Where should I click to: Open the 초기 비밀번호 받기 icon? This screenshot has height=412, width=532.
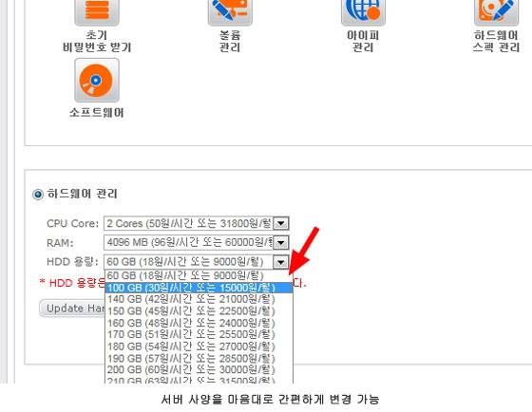97,12
